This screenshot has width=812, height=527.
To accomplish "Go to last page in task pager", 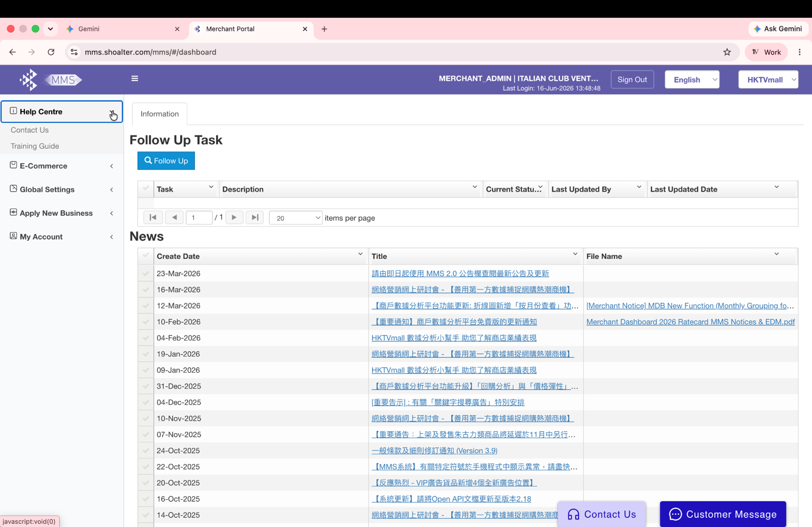I will pyautogui.click(x=255, y=217).
